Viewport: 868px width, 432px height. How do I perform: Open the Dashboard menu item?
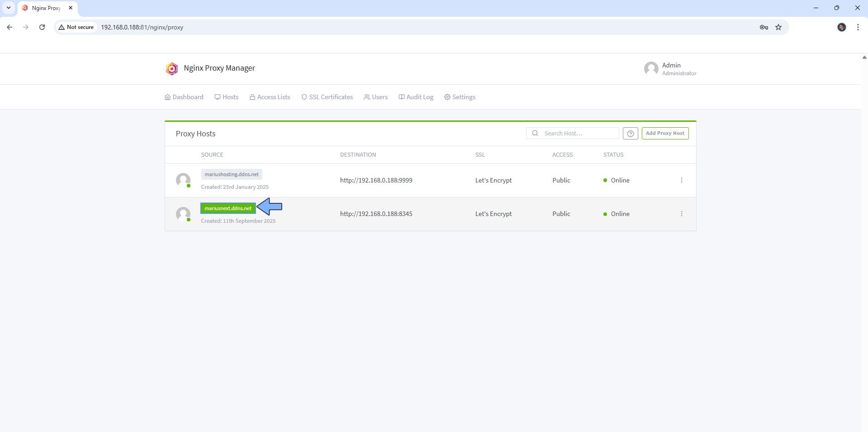[x=184, y=97]
